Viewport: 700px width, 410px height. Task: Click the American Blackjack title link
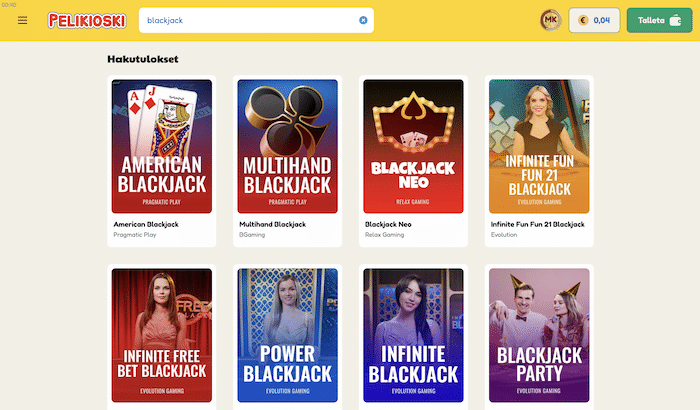tap(146, 224)
